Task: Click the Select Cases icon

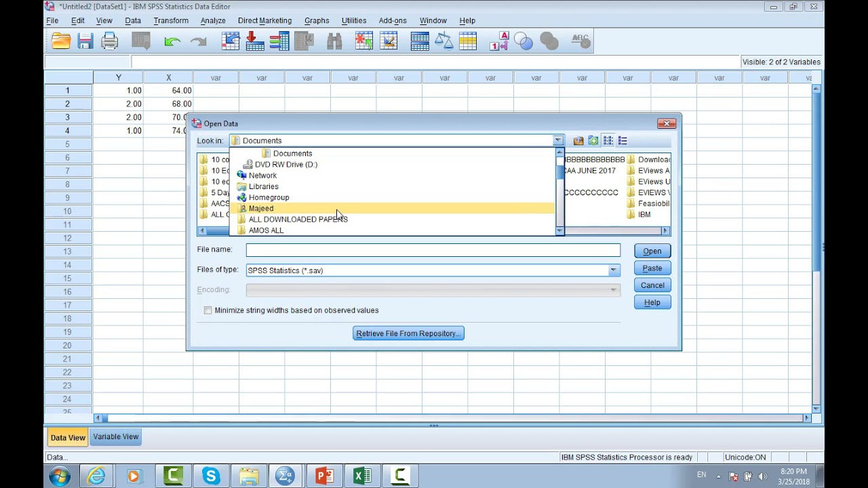Action: pyautogui.click(x=468, y=41)
